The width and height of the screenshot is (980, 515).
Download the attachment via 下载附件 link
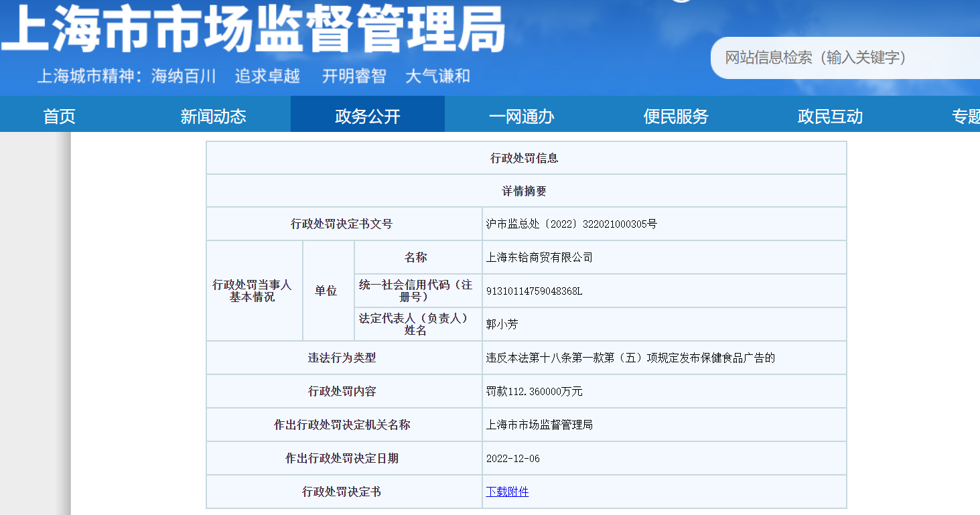coord(507,492)
